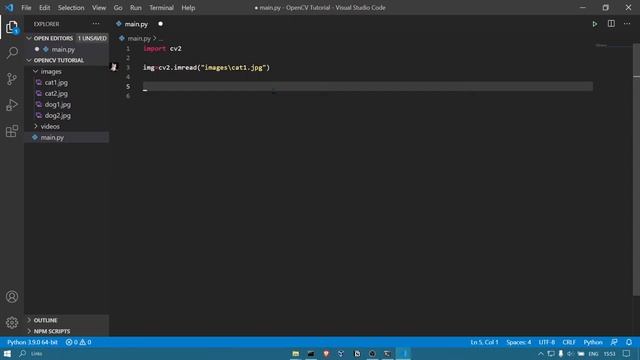This screenshot has width=640, height=360.
Task: Click the unsaved dot on main.py tab
Action: pos(160,24)
